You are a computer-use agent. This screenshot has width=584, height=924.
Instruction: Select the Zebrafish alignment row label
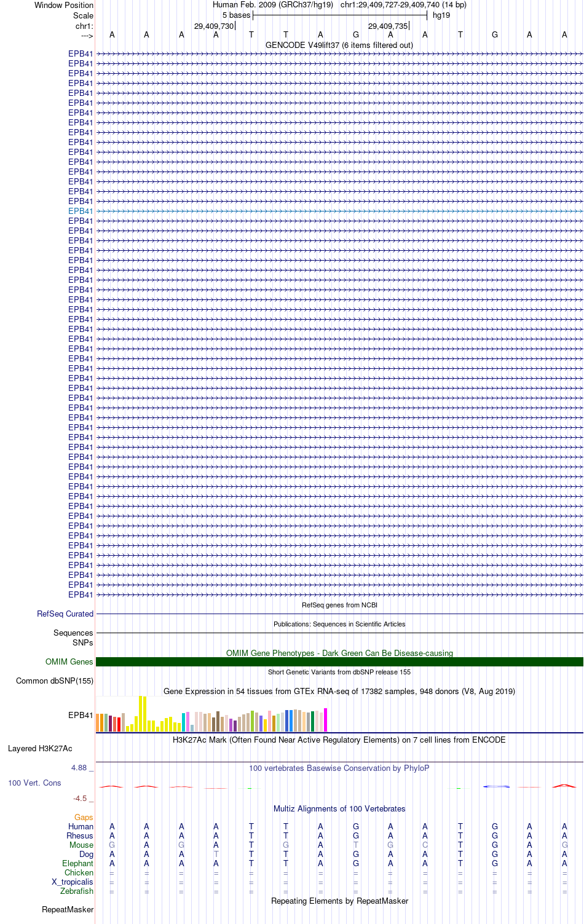[77, 891]
